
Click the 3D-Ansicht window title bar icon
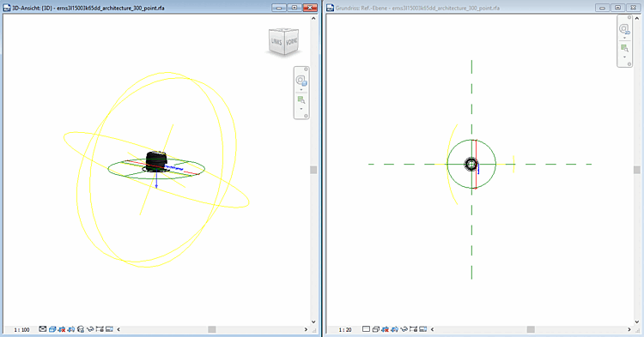click(7, 8)
